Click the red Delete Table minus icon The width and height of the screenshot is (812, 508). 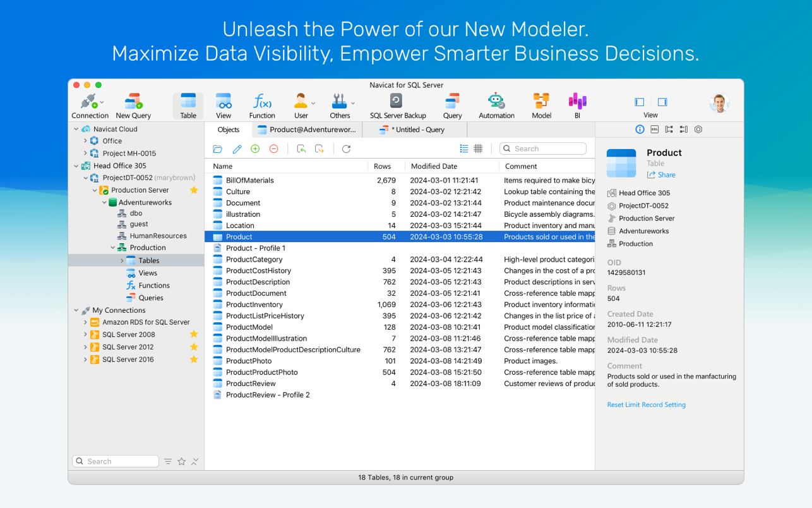[x=273, y=148]
